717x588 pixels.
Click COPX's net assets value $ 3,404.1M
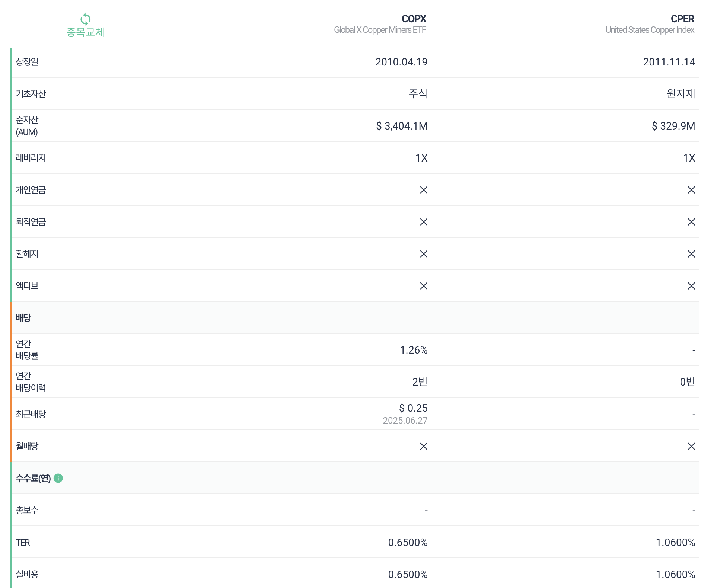[x=401, y=126]
